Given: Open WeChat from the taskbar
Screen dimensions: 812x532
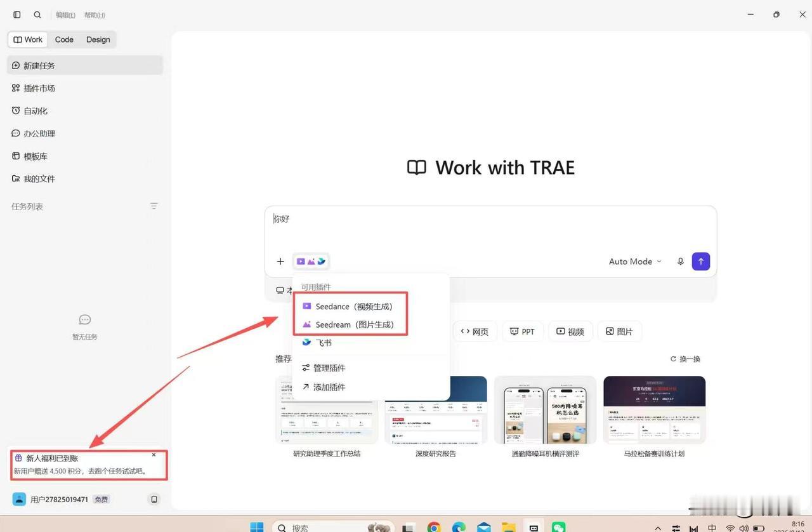Looking at the screenshot, I should [558, 528].
